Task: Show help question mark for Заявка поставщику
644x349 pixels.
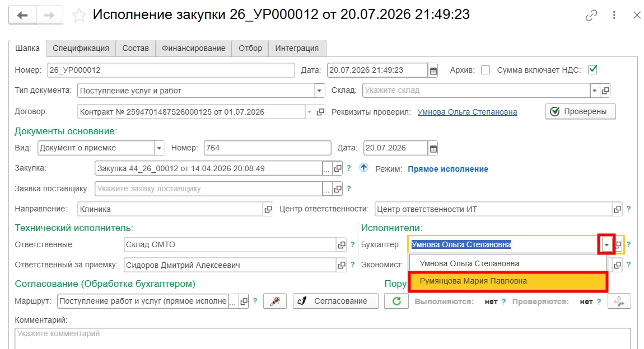Action: coord(349,188)
